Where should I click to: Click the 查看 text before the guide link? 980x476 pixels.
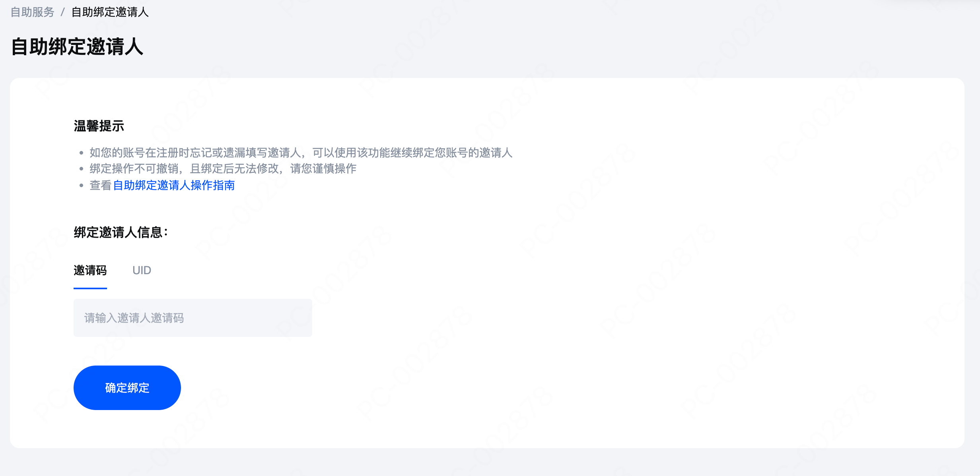click(101, 185)
